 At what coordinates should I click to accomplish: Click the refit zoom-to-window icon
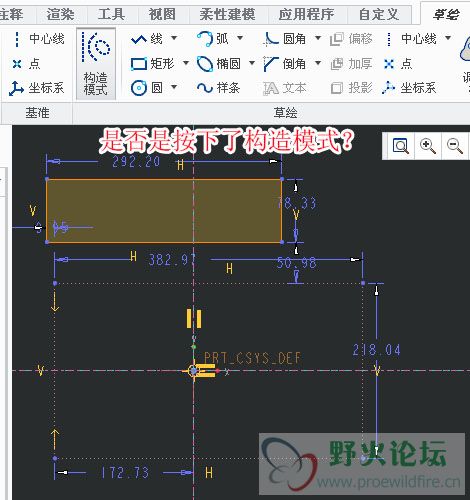tap(400, 146)
